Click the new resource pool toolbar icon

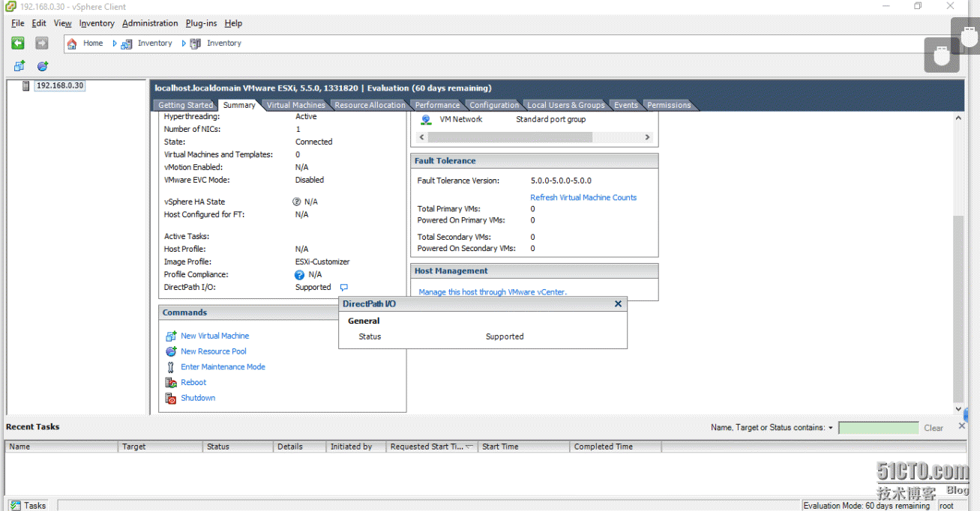tap(43, 66)
